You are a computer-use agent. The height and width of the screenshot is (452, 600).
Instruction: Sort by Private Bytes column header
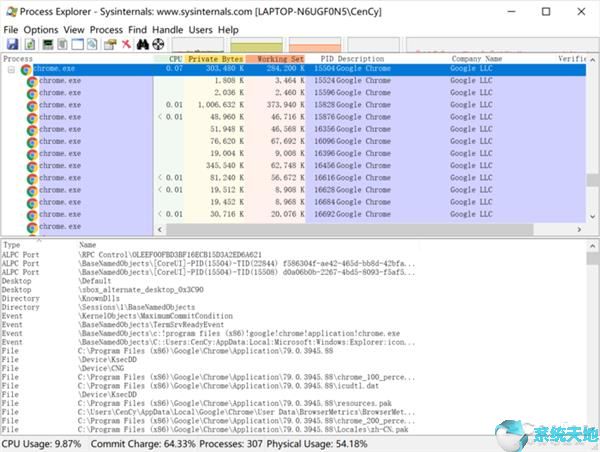(215, 59)
